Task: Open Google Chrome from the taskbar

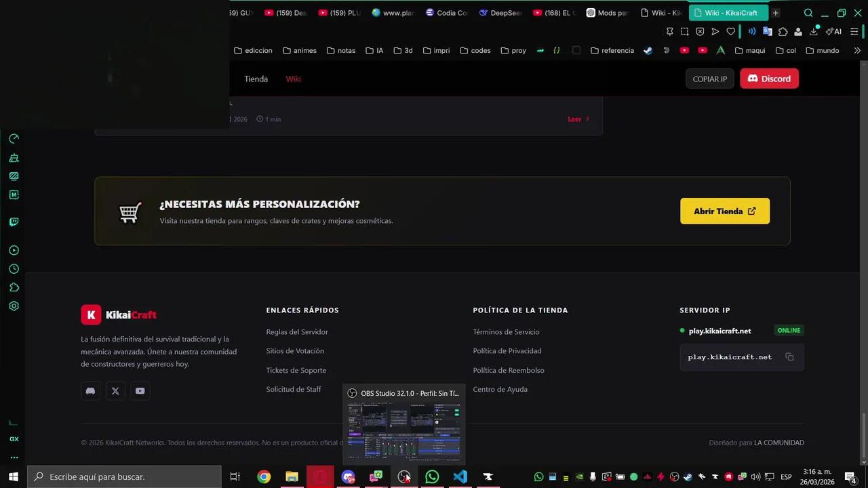Action: [x=264, y=476]
